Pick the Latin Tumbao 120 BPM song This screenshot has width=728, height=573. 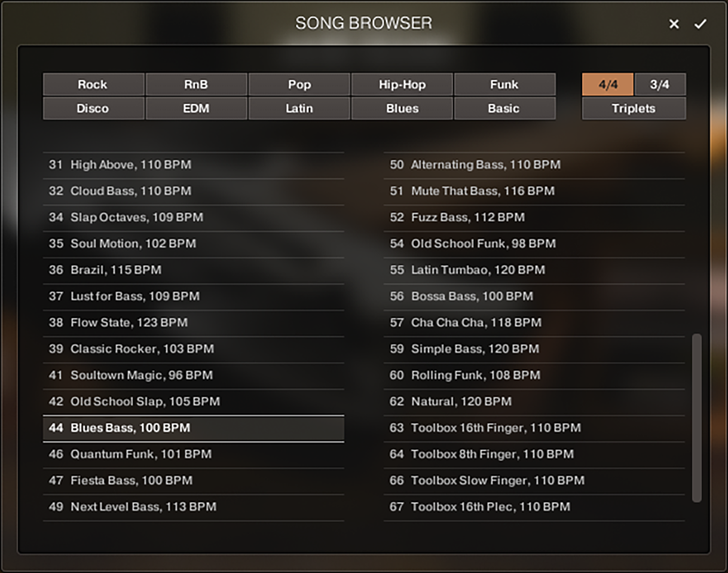coord(533,270)
